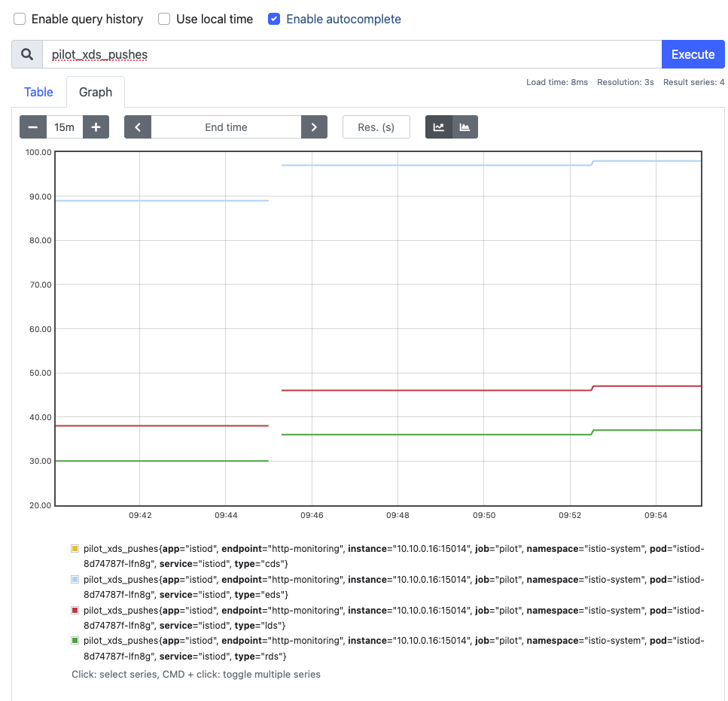Screen dimensions: 728x701
Task: Run the query with Execute
Action: (x=693, y=54)
